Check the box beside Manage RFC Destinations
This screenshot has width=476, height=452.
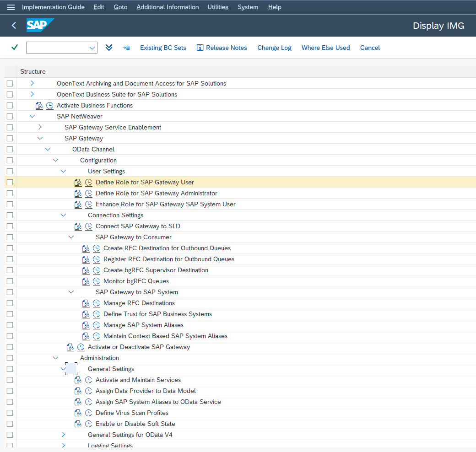click(10, 303)
